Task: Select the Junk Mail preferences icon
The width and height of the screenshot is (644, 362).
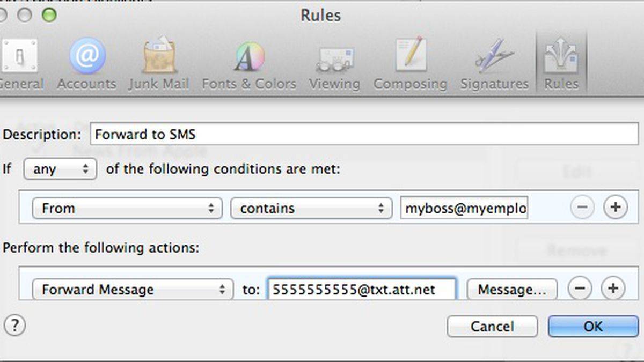Action: pyautogui.click(x=159, y=64)
